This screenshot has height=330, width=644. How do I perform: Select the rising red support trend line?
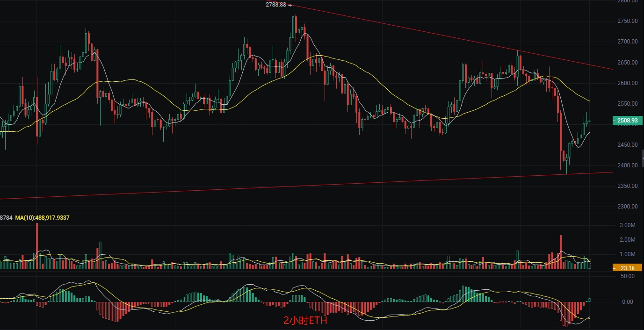point(306,186)
